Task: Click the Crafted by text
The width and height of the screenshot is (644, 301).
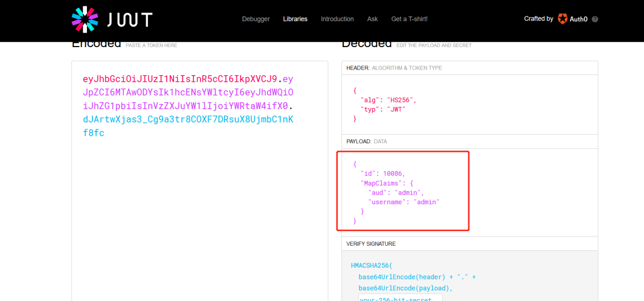Action: 539,18
